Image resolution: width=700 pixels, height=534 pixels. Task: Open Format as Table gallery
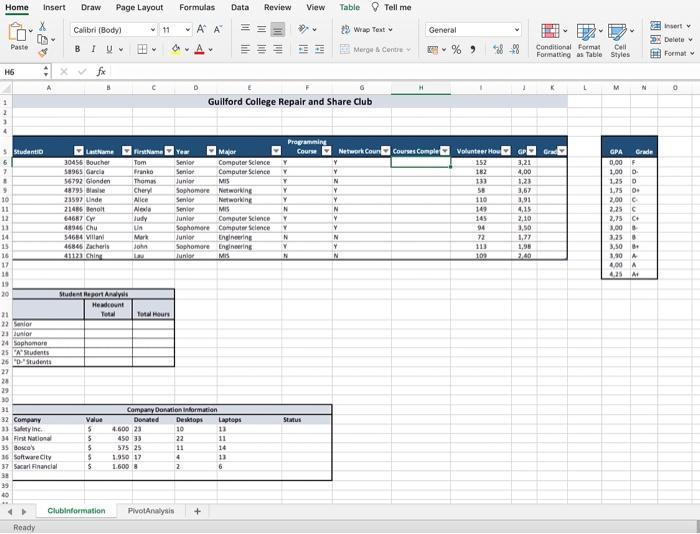pos(589,41)
